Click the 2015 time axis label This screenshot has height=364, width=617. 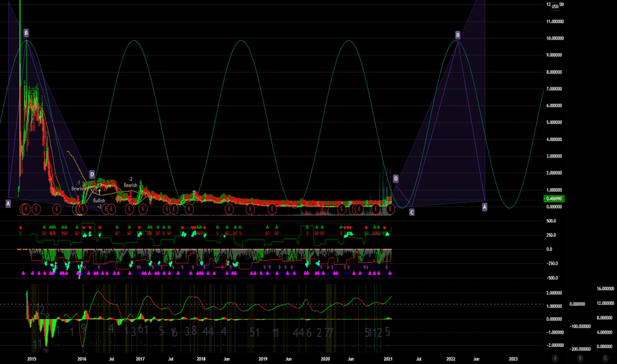(x=32, y=359)
